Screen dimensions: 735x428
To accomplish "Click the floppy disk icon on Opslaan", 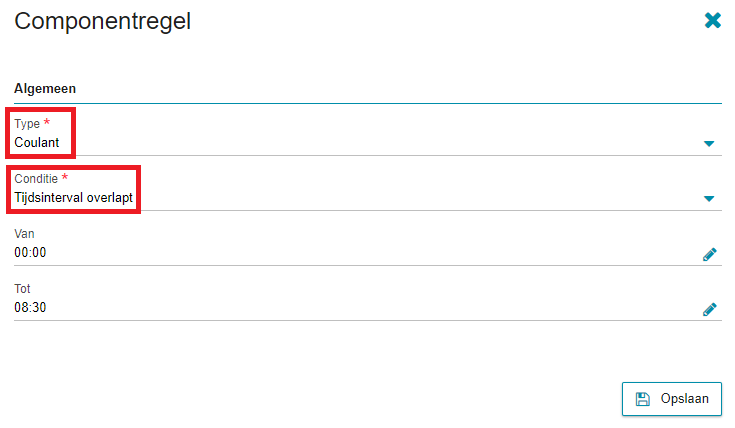I will (x=643, y=399).
